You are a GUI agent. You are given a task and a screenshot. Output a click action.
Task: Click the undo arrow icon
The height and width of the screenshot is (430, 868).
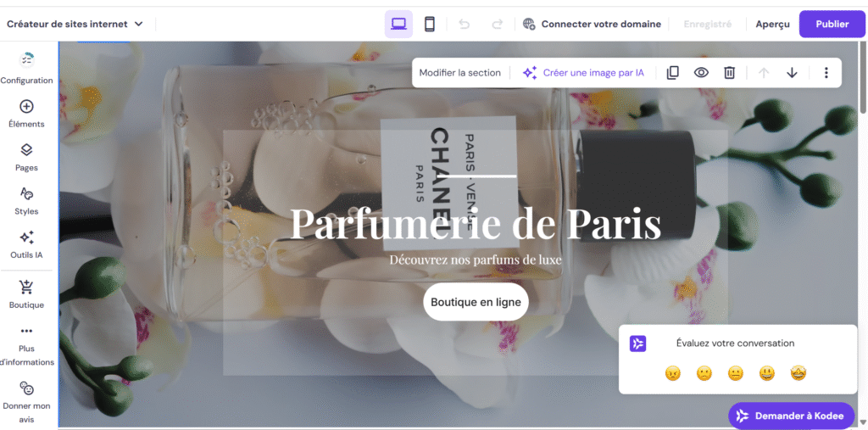[465, 24]
